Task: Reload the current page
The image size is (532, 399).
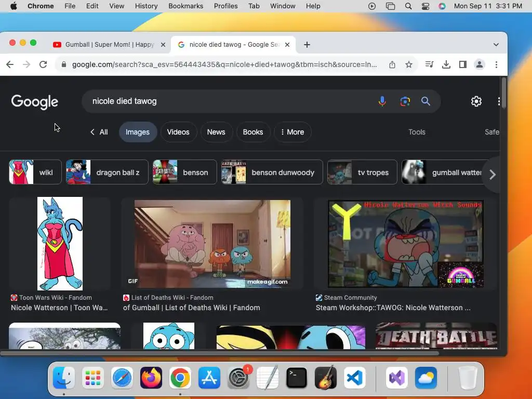Action: 43,64
